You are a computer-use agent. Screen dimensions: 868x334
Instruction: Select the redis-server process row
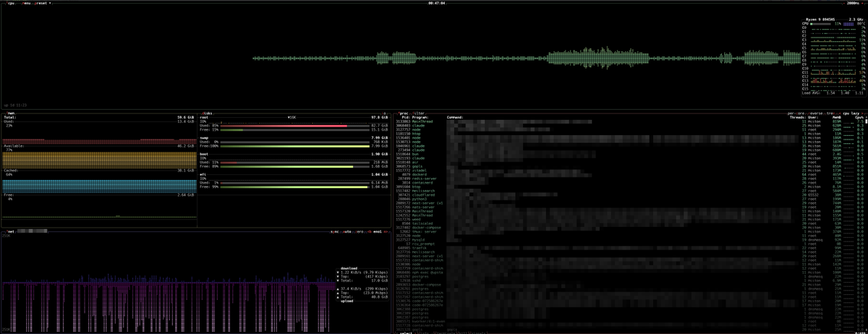pos(630,178)
